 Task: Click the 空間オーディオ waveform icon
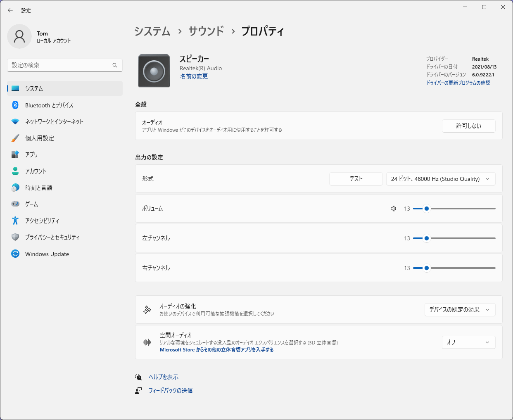147,342
